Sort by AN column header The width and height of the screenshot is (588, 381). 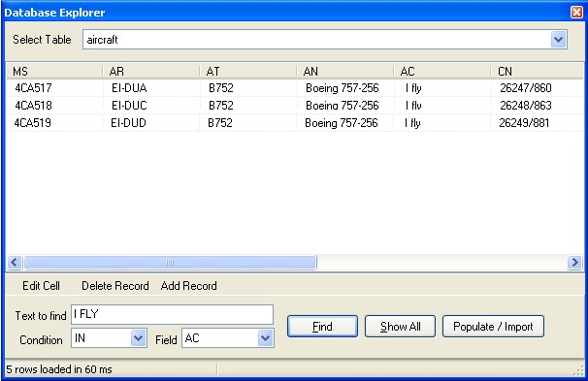pyautogui.click(x=345, y=71)
